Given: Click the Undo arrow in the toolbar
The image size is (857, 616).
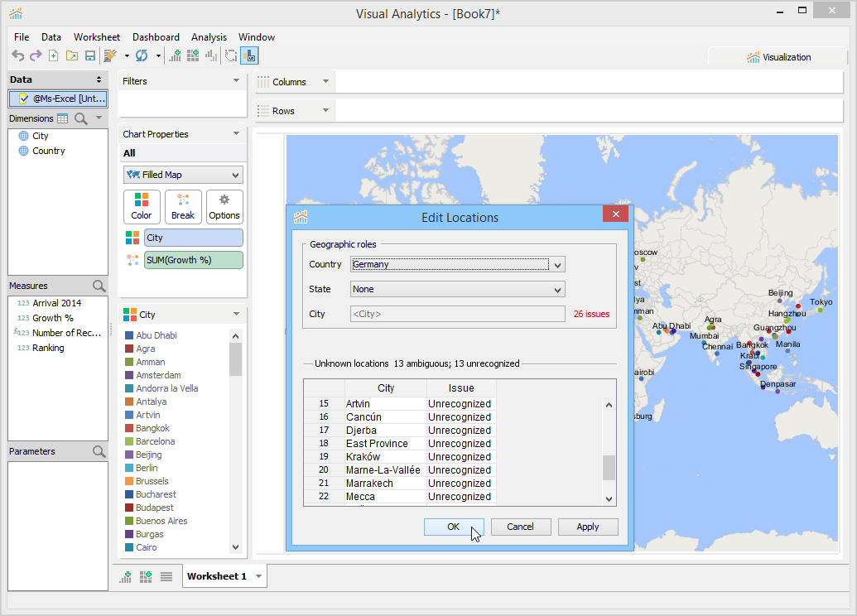Looking at the screenshot, I should [x=17, y=56].
